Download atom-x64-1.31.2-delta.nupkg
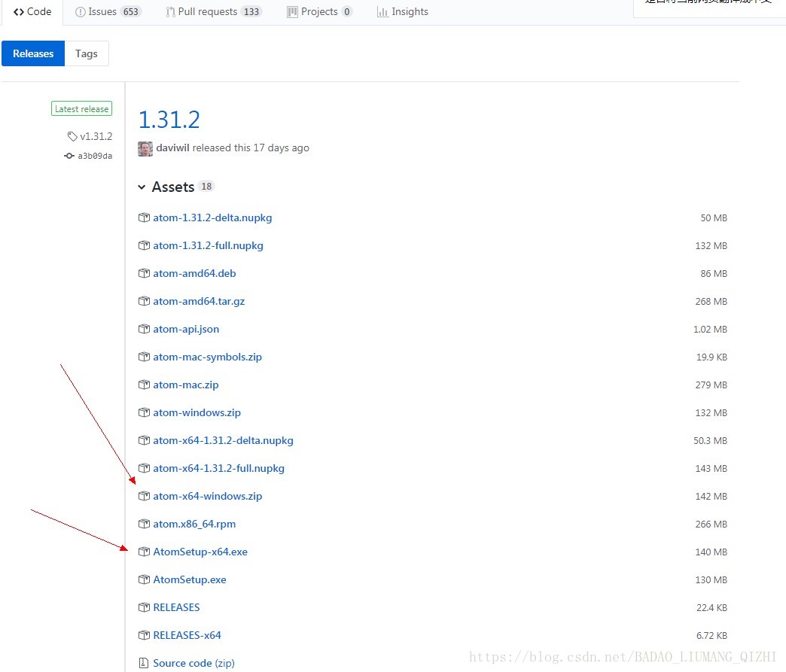Screen dimensions: 786x672 pos(223,440)
